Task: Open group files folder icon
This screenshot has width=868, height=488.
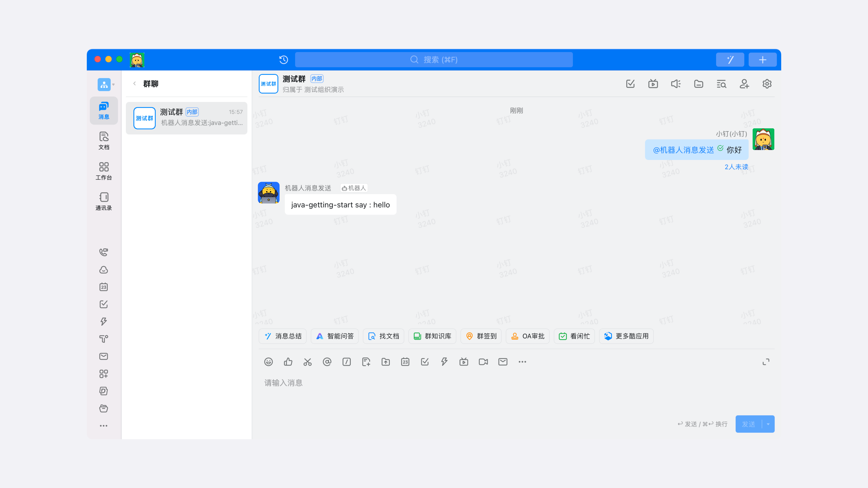Action: [x=699, y=84]
